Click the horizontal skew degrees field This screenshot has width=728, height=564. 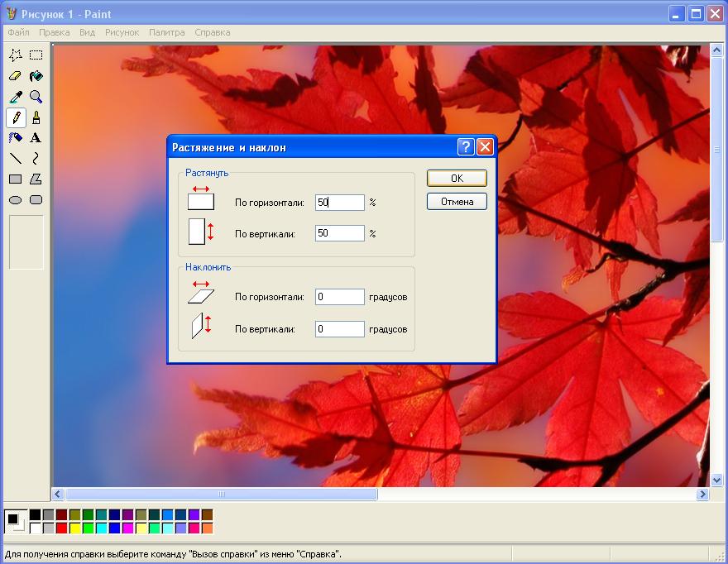pyautogui.click(x=339, y=297)
